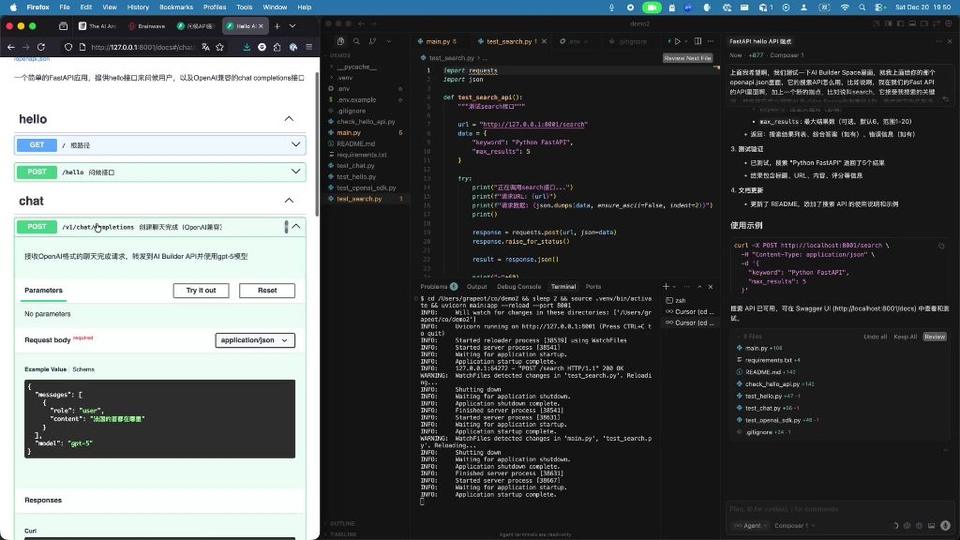960x540 pixels.
Task: Collapse the chat section
Action: [289, 201]
